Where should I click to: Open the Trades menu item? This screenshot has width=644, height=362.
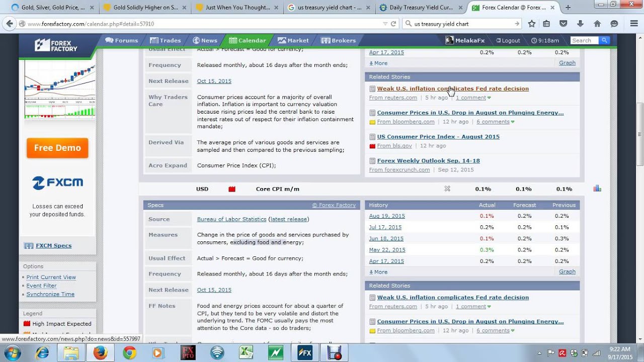(165, 40)
